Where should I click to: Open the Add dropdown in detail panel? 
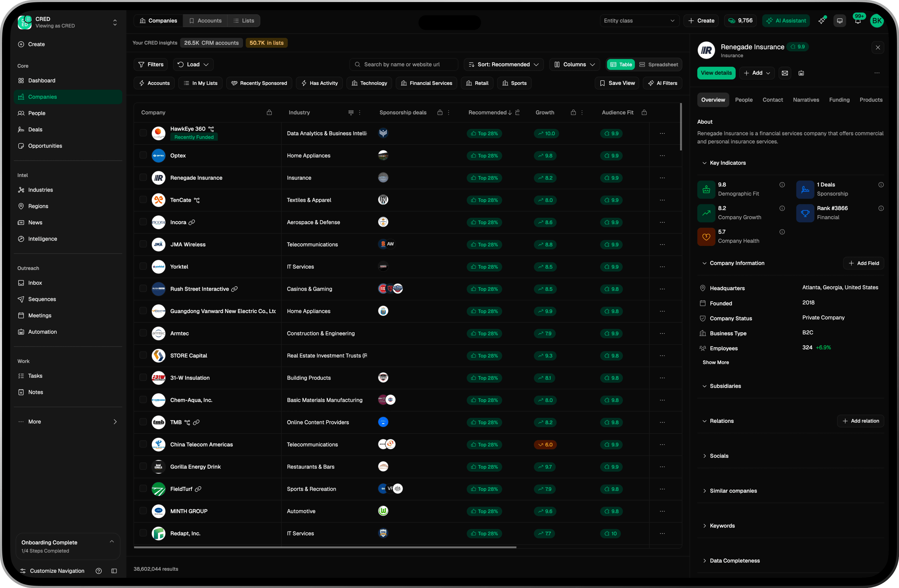(x=757, y=73)
